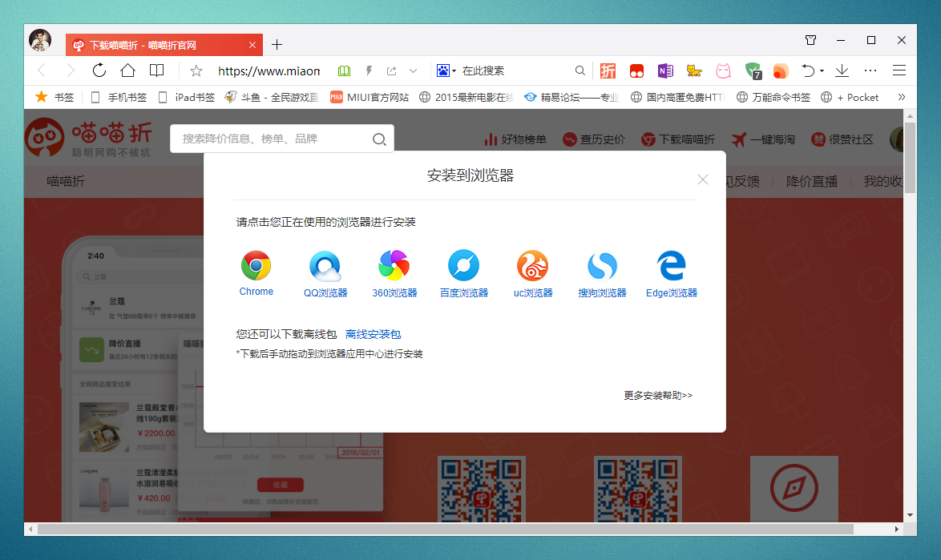Image resolution: width=941 pixels, height=560 pixels.
Task: Open Baidu search engine selector dropdown
Action: (x=446, y=71)
